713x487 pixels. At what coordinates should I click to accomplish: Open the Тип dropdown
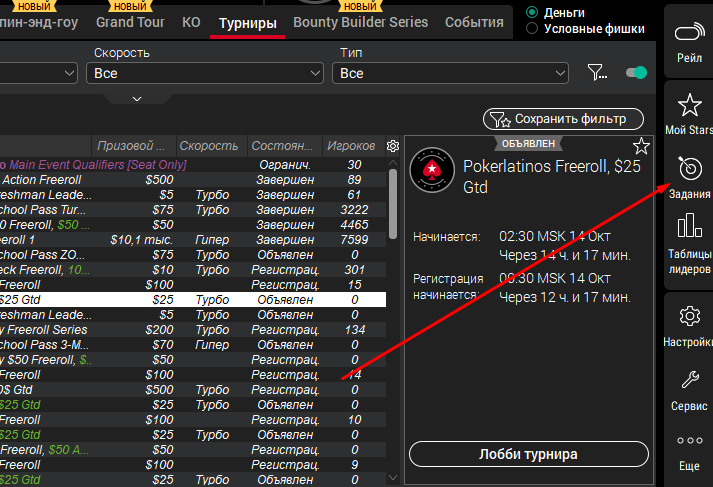pyautogui.click(x=452, y=73)
